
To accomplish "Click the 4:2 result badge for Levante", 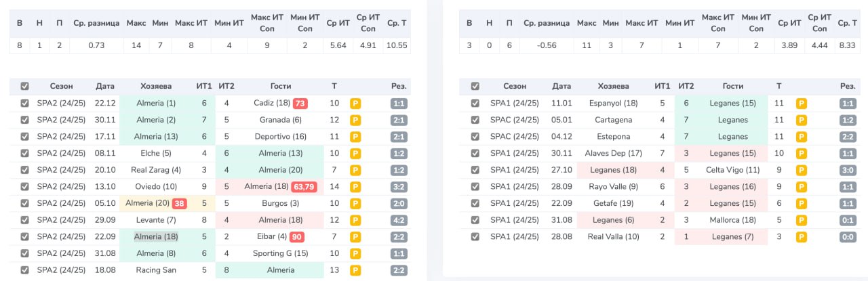I will coord(399,219).
